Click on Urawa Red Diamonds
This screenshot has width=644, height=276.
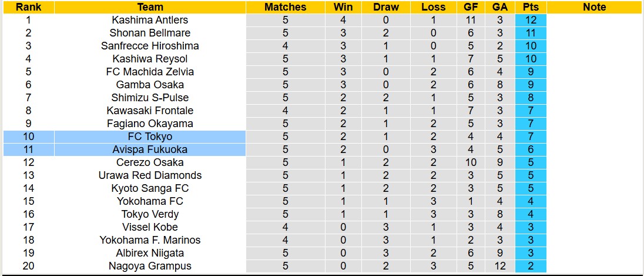pyautogui.click(x=150, y=175)
